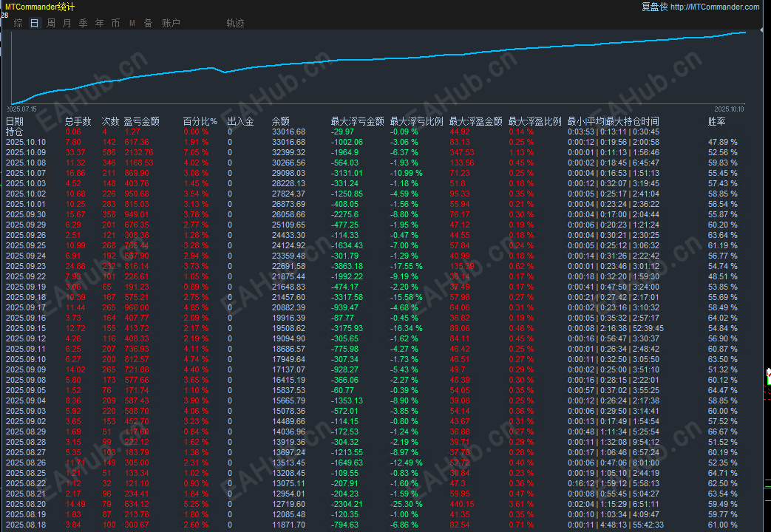Click floating loss amount -3317.58
771x532 pixels.
tap(347, 297)
